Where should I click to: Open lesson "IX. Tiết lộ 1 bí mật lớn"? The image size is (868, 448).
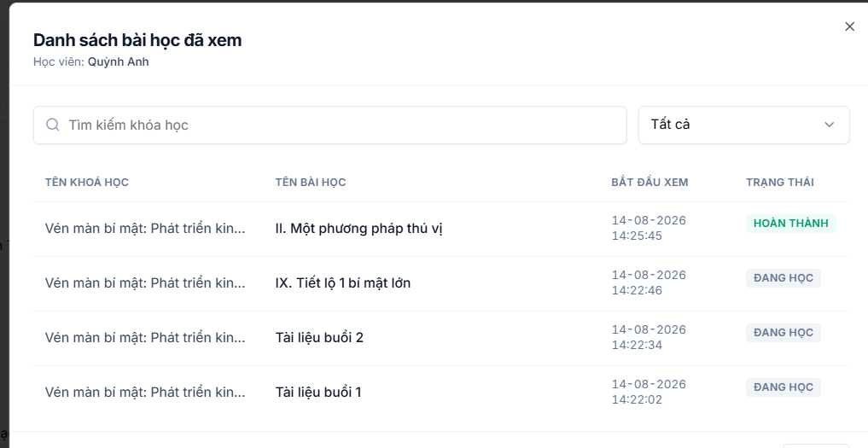[x=343, y=283]
